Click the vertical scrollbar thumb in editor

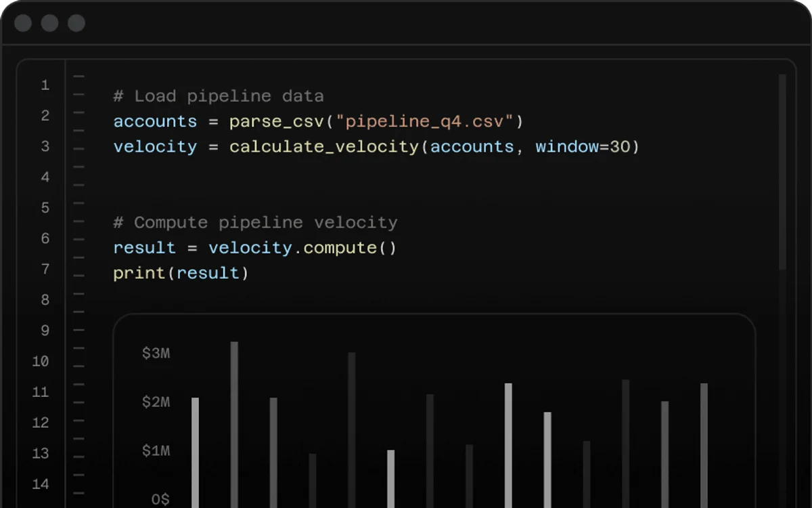pyautogui.click(x=782, y=172)
